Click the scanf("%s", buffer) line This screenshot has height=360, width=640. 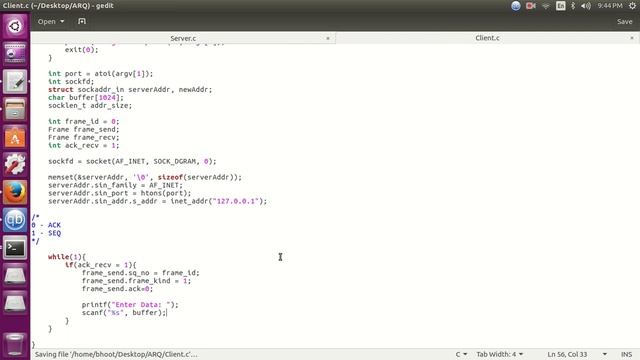(x=124, y=313)
